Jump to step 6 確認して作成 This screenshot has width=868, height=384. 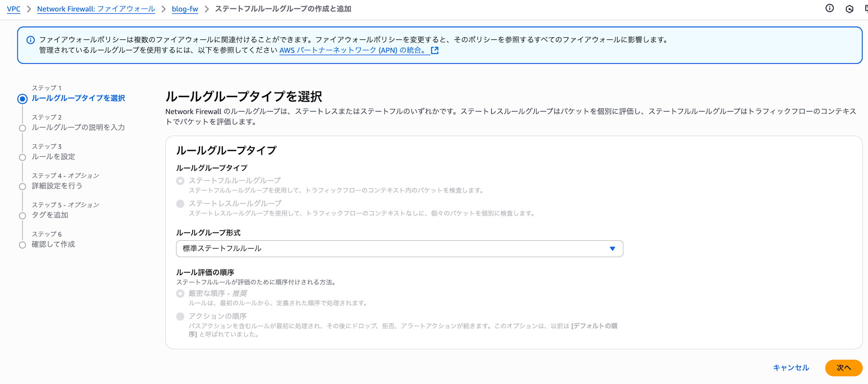pyautogui.click(x=53, y=244)
